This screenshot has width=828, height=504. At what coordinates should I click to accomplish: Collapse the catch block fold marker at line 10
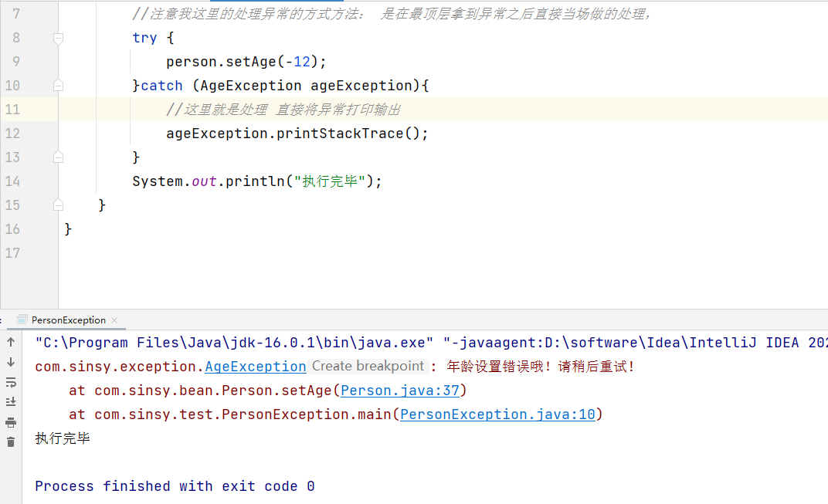(58, 86)
